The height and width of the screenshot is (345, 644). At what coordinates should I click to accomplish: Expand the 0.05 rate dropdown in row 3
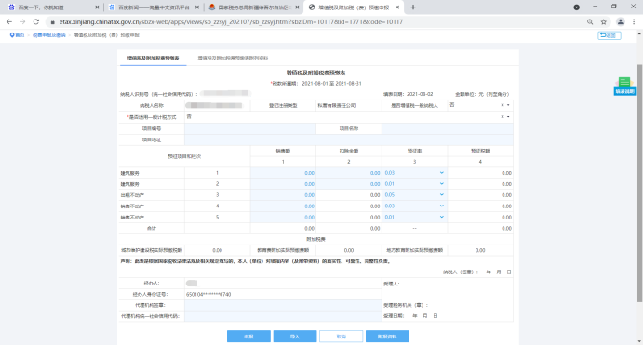tap(441, 195)
